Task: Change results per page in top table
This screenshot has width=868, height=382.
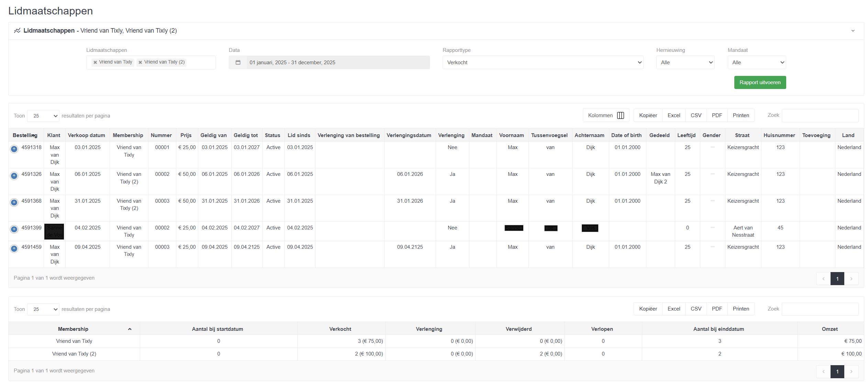Action: click(43, 116)
